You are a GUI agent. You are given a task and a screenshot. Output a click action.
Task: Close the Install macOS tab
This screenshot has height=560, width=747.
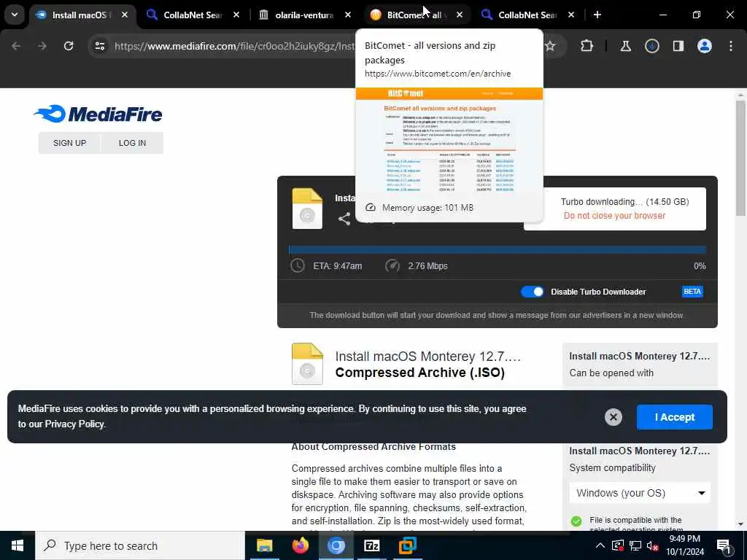(124, 15)
